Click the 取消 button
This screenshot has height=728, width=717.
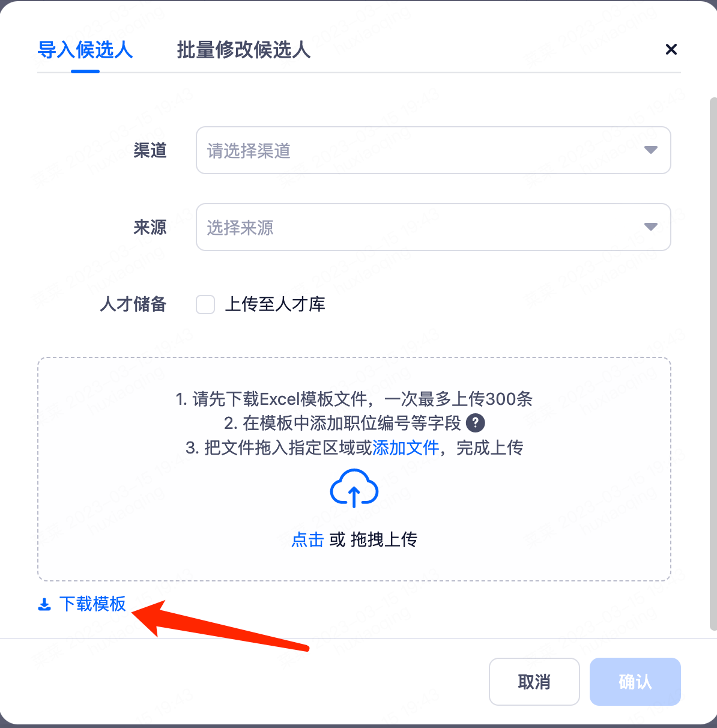tap(534, 682)
